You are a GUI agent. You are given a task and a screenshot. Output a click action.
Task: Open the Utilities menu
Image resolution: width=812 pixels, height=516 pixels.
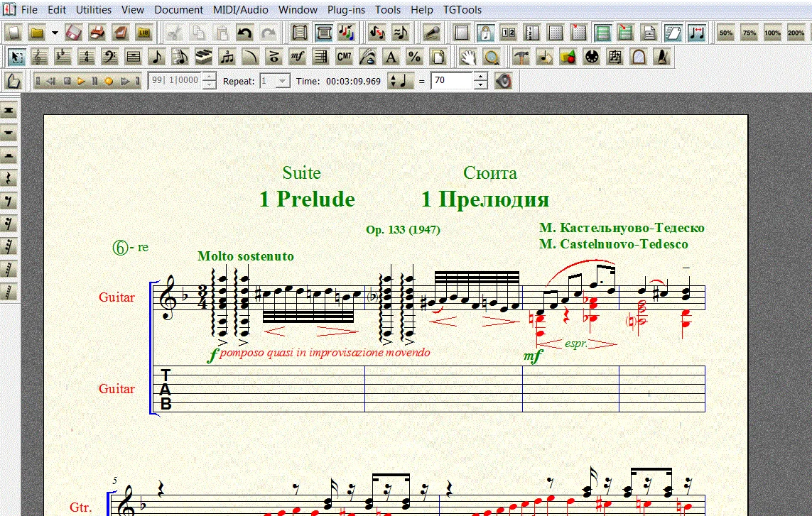[x=94, y=10]
